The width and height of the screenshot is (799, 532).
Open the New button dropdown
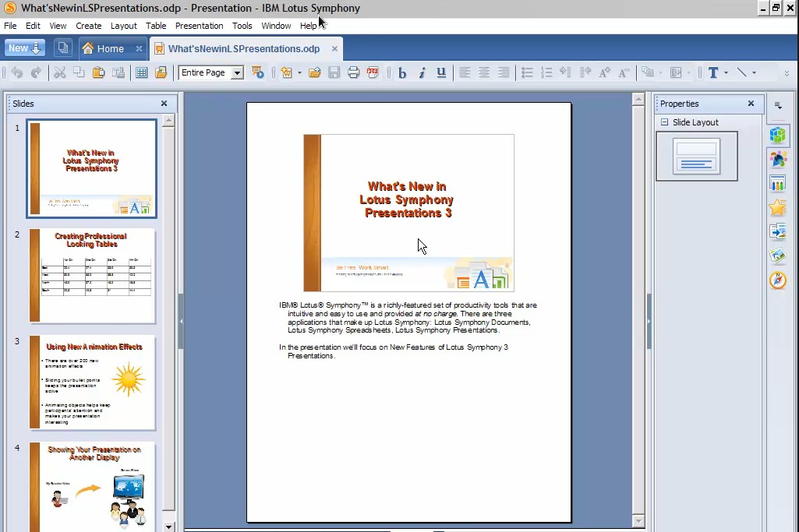(x=24, y=48)
